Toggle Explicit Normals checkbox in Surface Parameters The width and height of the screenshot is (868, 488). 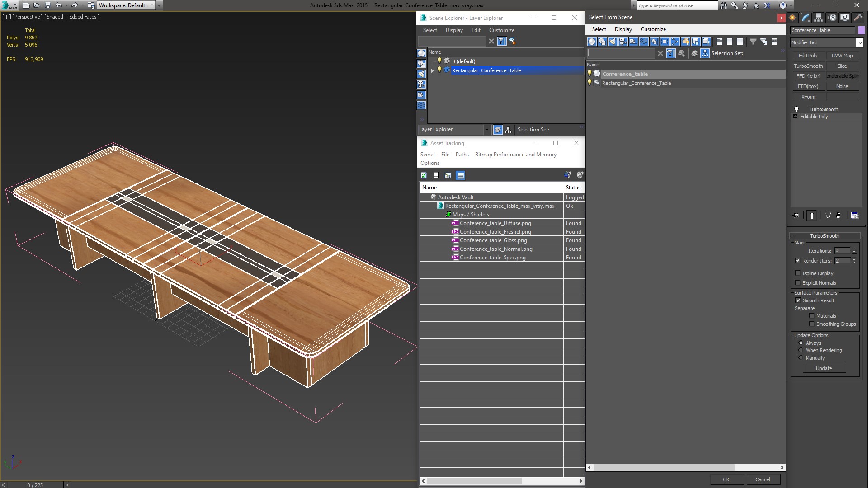tap(797, 282)
